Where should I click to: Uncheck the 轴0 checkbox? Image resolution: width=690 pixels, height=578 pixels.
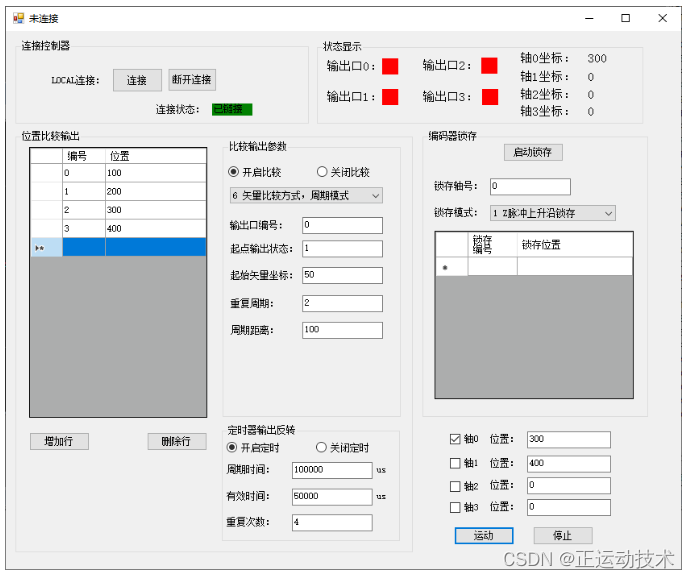coord(455,439)
